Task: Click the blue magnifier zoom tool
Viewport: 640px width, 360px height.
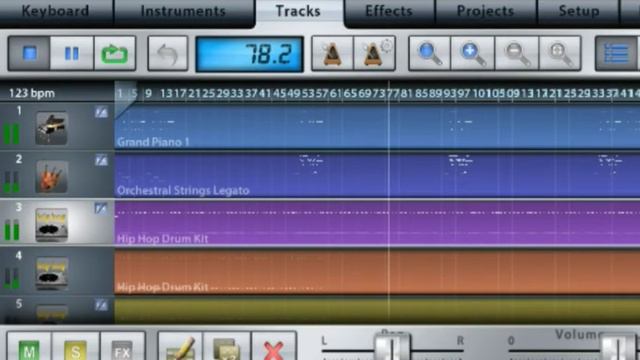Action: tap(429, 53)
